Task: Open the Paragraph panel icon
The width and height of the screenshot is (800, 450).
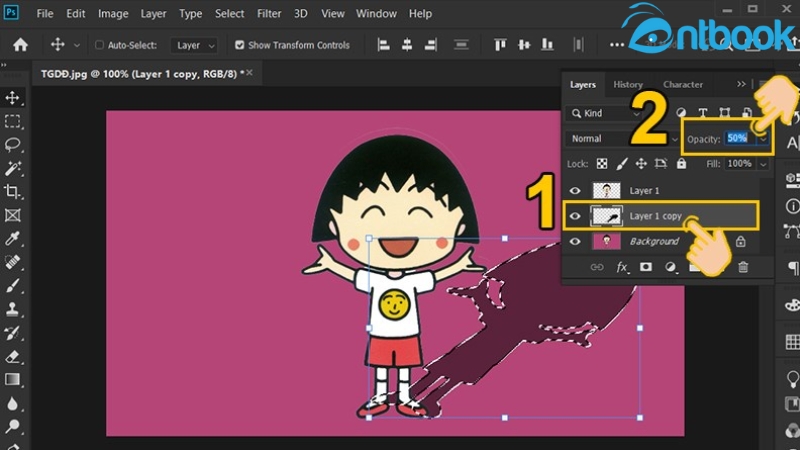Action: [x=793, y=267]
